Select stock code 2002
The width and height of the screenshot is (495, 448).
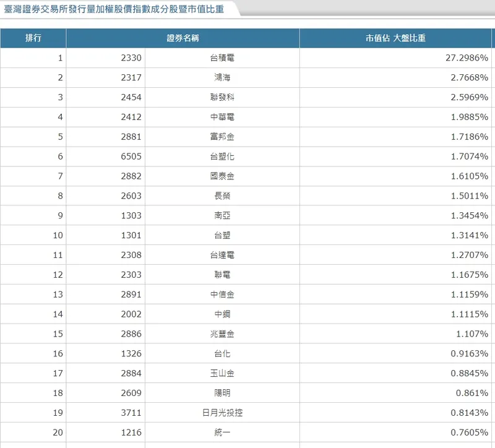coord(131,314)
